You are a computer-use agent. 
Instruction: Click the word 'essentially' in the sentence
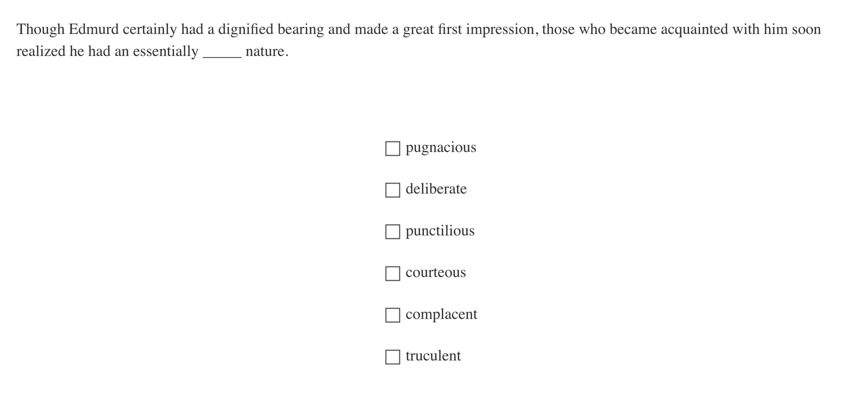[166, 52]
